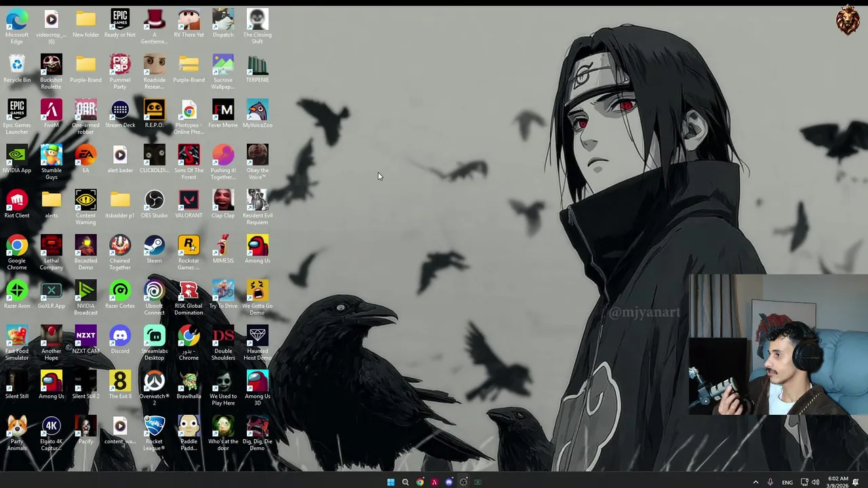This screenshot has width=868, height=488.
Task: Switch to Discord on the taskbar
Action: [449, 482]
